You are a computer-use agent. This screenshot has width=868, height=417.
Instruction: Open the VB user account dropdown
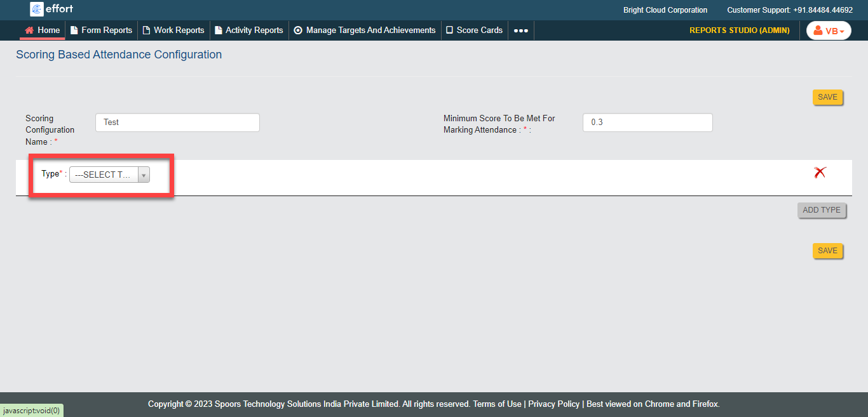click(829, 30)
